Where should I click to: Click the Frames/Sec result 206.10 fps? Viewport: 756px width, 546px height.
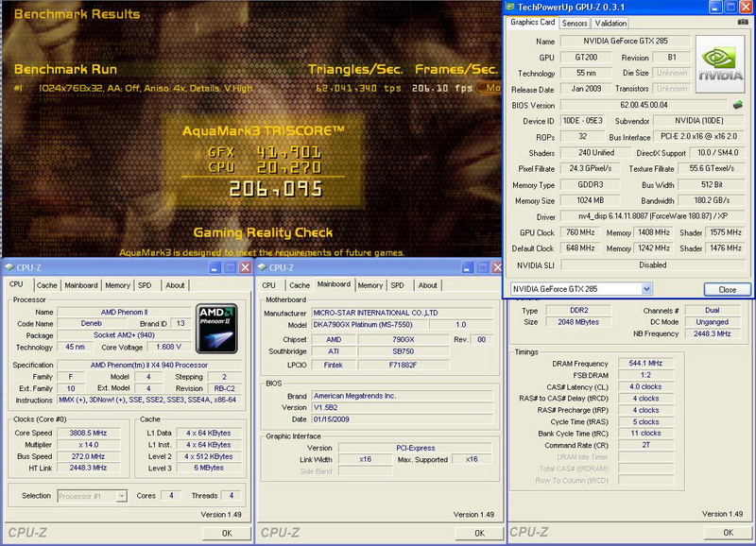pos(441,88)
